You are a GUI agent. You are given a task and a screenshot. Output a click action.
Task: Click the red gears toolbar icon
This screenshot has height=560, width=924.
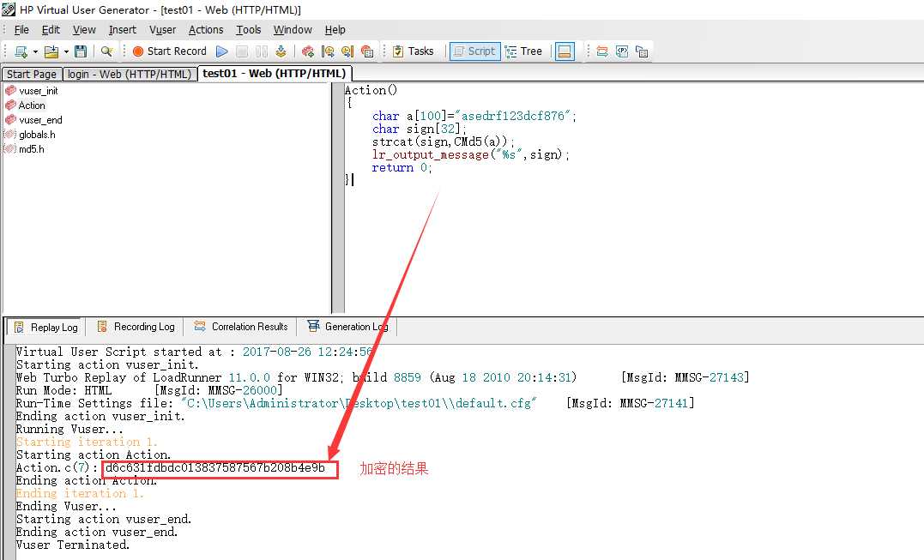coord(308,51)
